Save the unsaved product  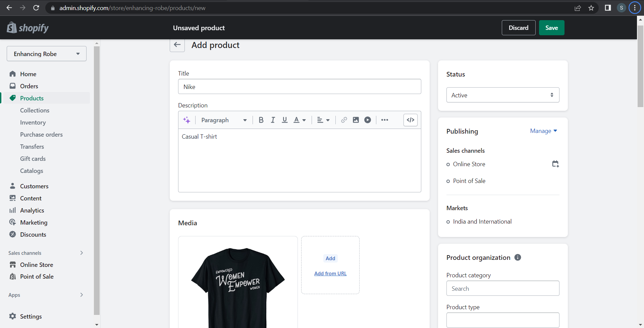[551, 28]
